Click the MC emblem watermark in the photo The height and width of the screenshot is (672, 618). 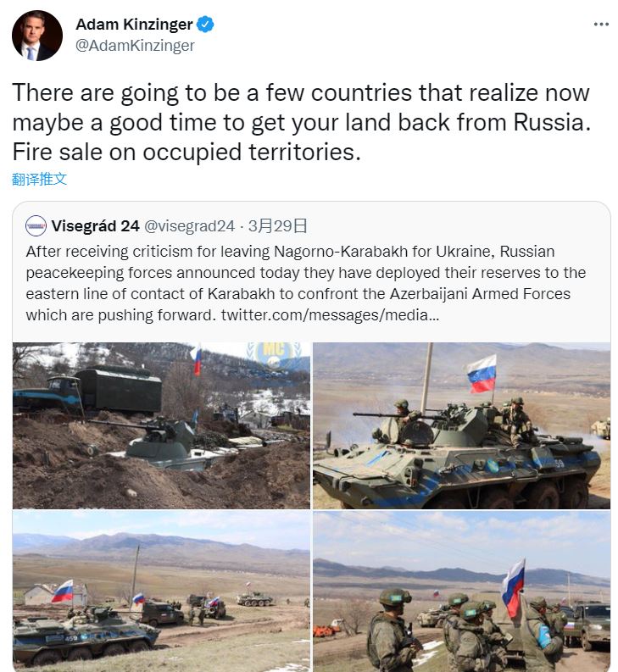tap(274, 355)
